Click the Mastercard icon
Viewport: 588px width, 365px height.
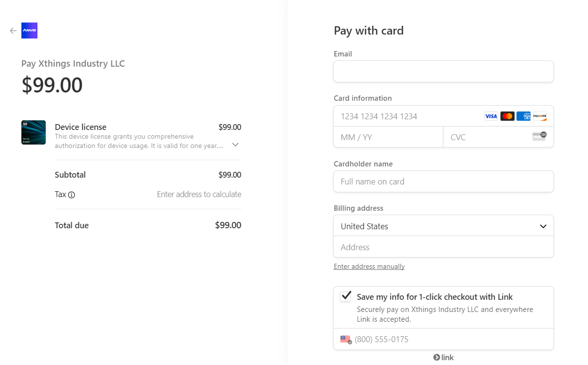(x=507, y=116)
